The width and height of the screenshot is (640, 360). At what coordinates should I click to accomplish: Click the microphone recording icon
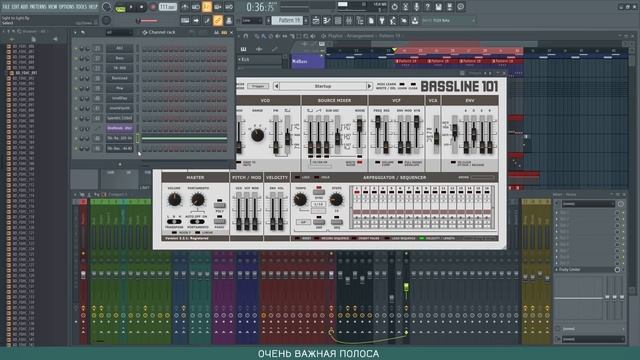tap(416, 7)
